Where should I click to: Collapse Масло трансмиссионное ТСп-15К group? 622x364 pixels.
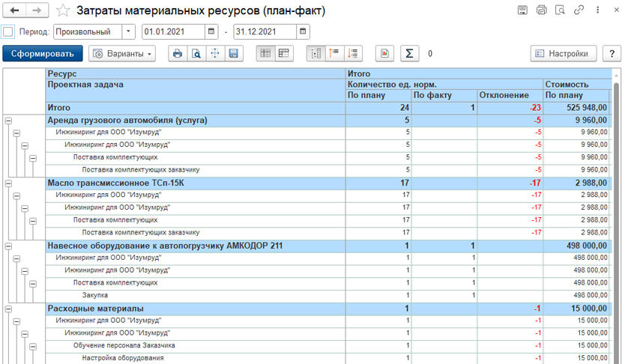[x=8, y=183]
